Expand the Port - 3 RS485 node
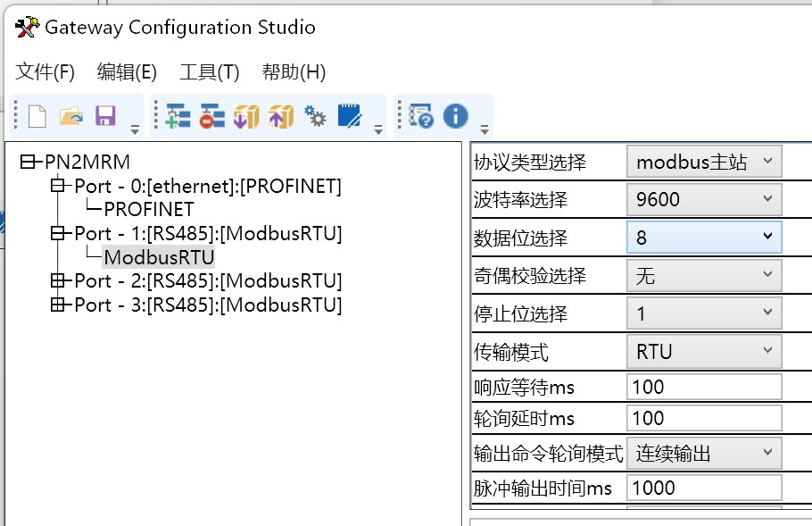812x526 pixels. [57, 305]
